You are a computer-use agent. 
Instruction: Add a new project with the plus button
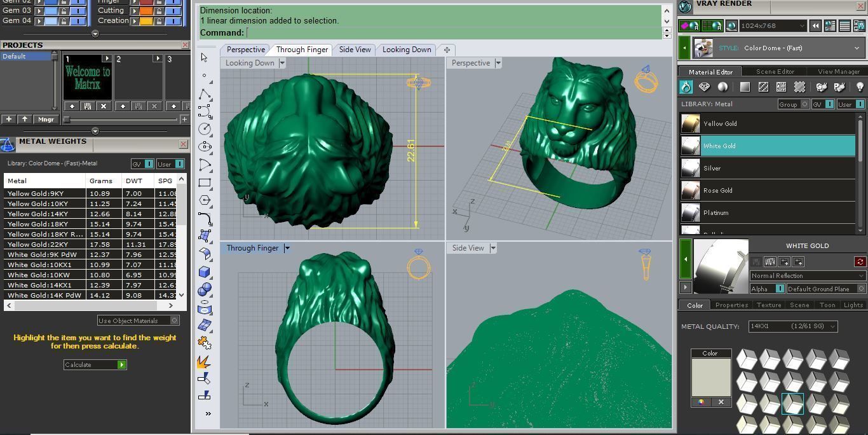coord(9,119)
